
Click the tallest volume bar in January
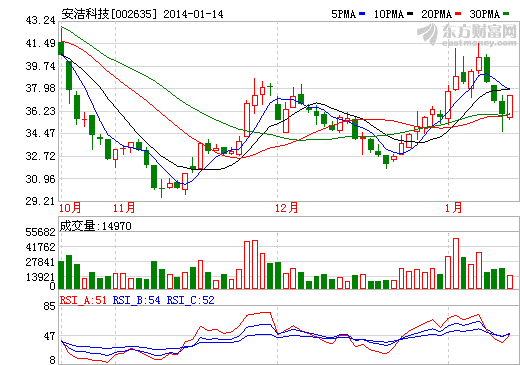coord(456,263)
